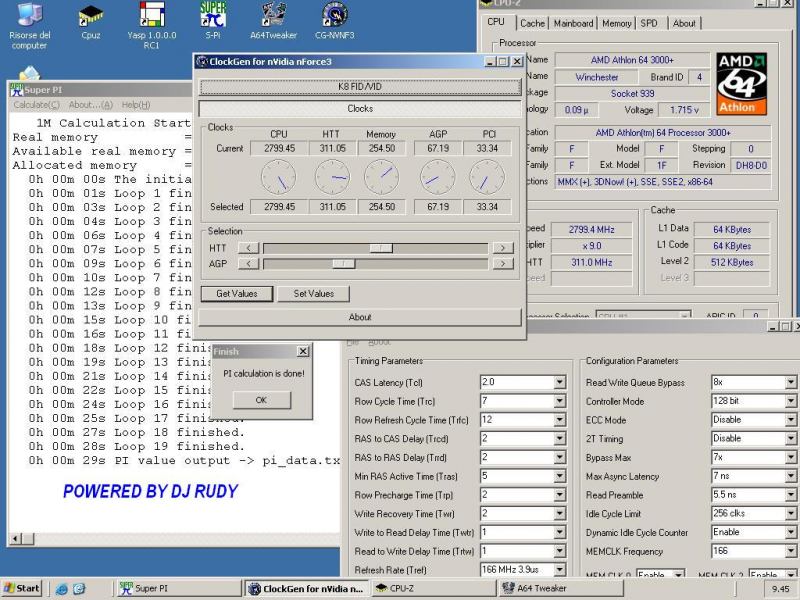Open the RAS to CAS Delay (Trcd) dropdown

click(560, 439)
